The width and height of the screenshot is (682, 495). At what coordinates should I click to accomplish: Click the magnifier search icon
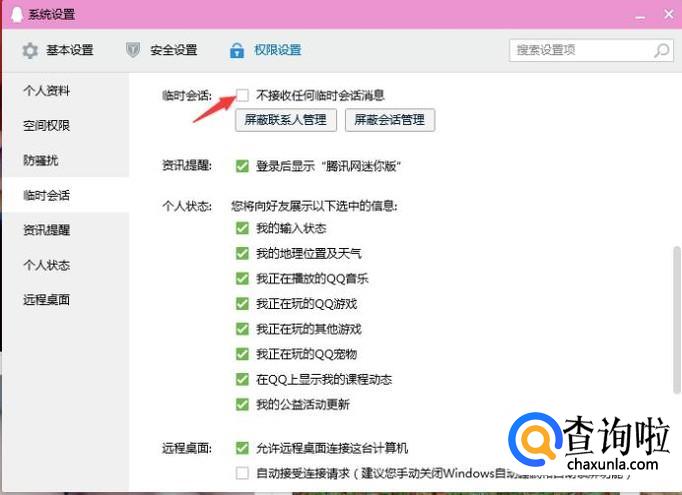(x=662, y=50)
